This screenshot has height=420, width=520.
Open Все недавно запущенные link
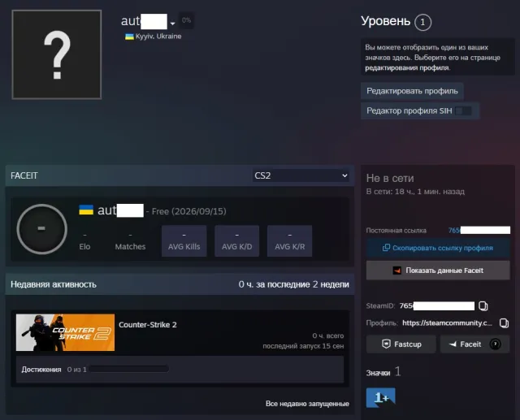coord(307,404)
